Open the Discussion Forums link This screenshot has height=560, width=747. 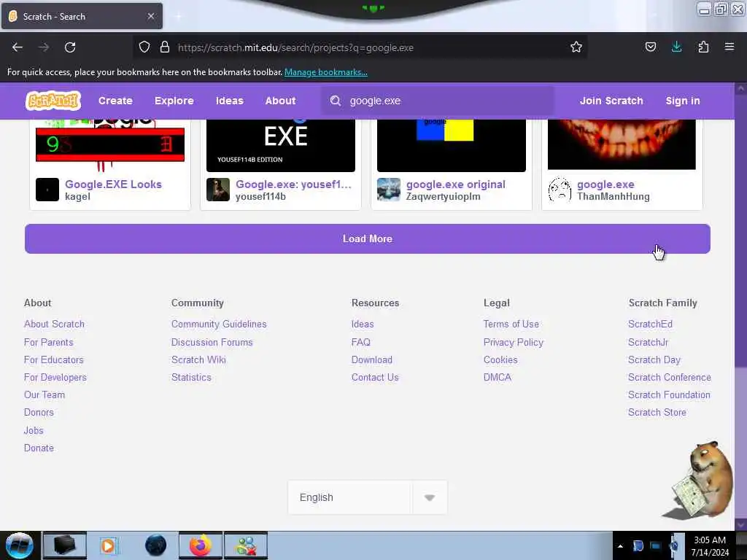pos(212,342)
